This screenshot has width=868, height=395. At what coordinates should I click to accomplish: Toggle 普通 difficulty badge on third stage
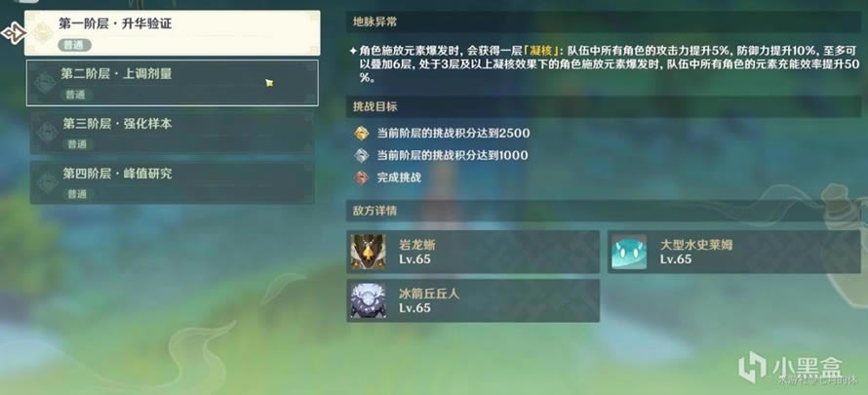point(77,144)
